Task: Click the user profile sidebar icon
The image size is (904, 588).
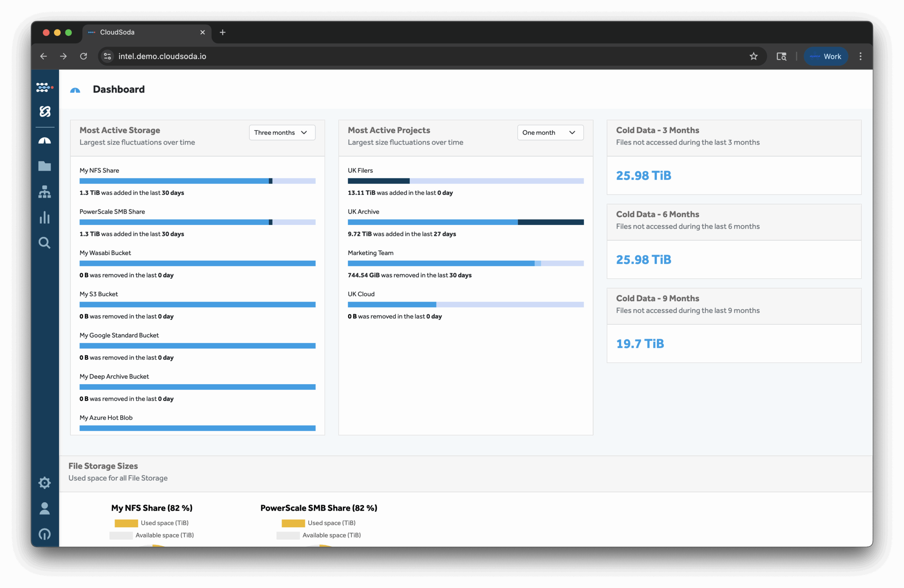Action: click(44, 508)
